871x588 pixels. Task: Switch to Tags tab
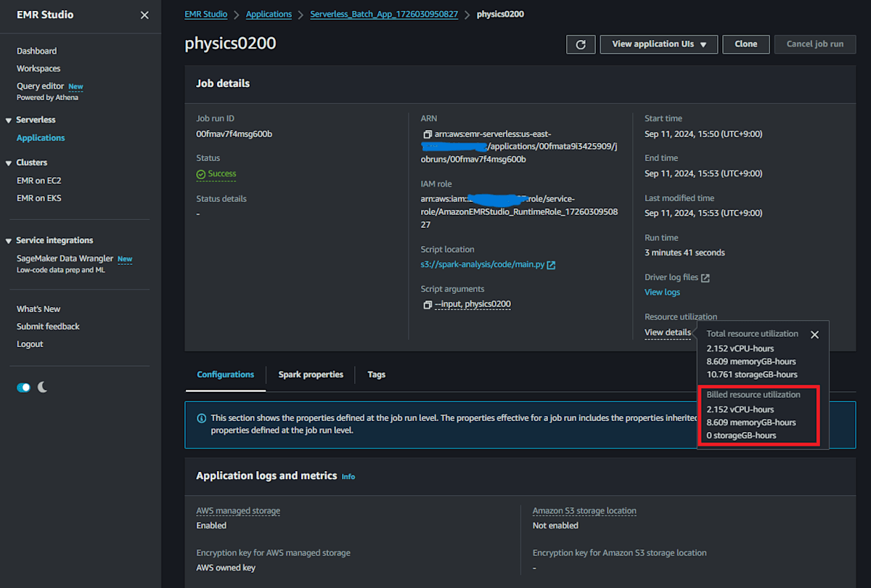tap(376, 375)
